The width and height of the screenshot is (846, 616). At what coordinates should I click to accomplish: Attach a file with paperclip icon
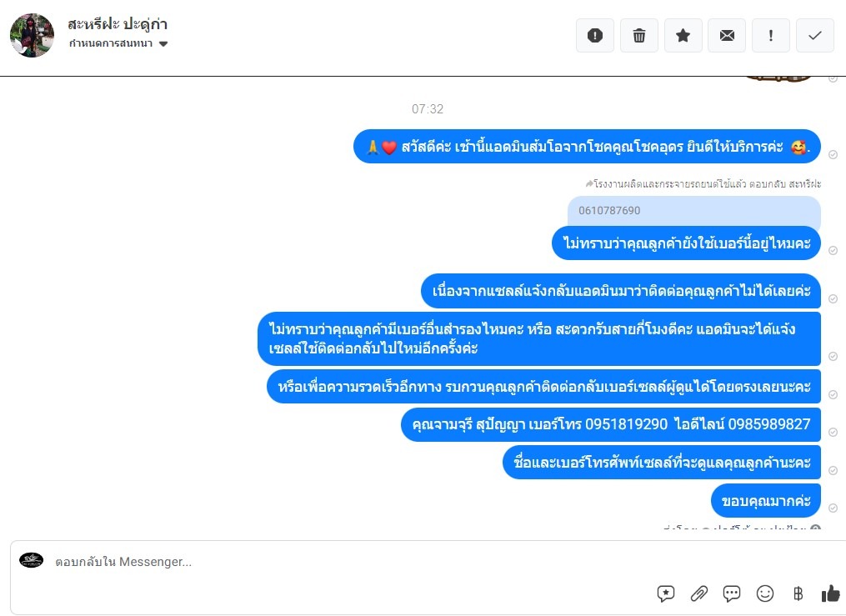click(699, 593)
